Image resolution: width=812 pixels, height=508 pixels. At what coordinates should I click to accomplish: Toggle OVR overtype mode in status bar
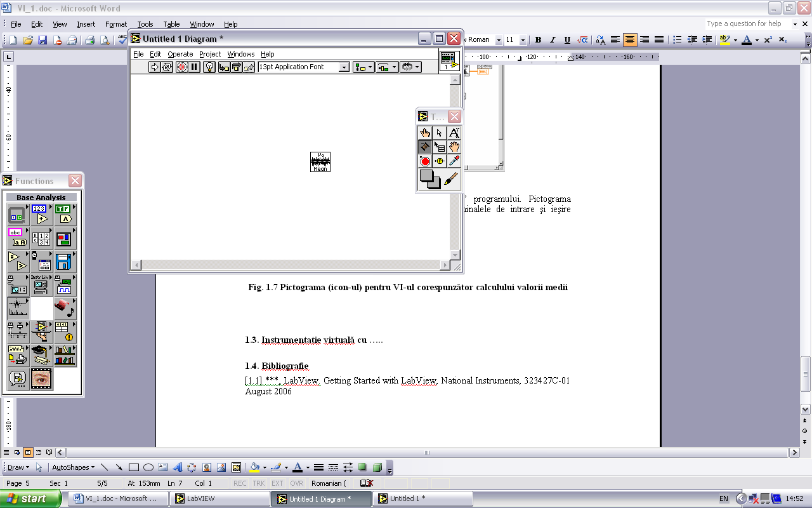(x=296, y=483)
